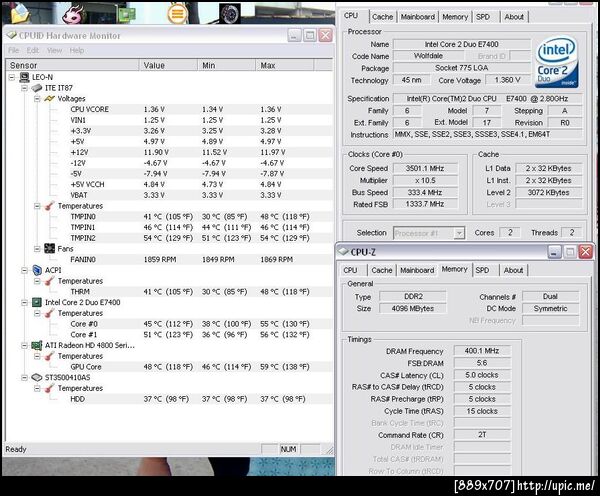
Task: Click the Core Speed 3501.1 MHz field
Action: click(x=425, y=168)
